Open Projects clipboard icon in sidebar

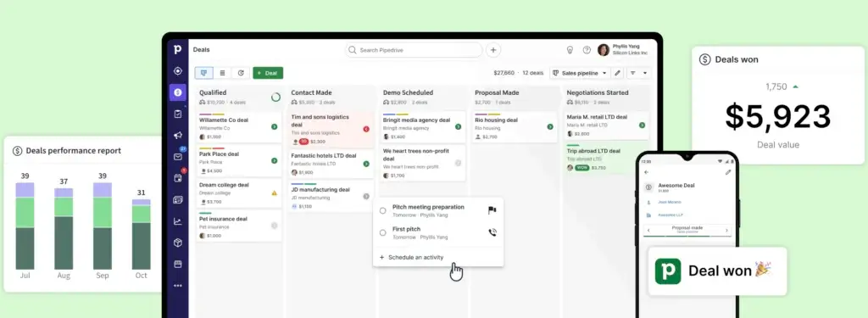coord(178,114)
